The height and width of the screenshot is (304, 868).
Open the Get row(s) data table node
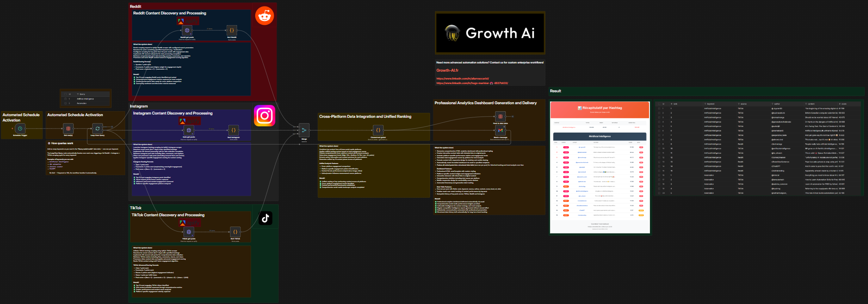pyautogui.click(x=68, y=129)
